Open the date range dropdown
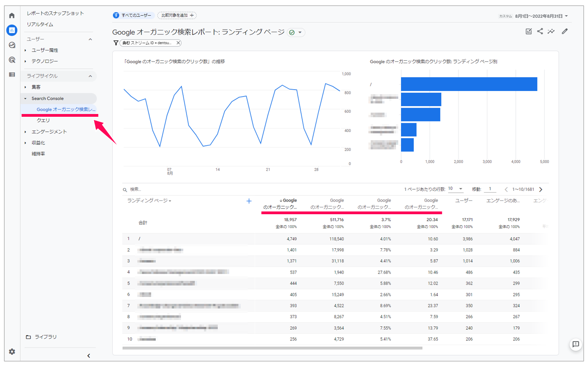The image size is (588, 365). point(541,16)
